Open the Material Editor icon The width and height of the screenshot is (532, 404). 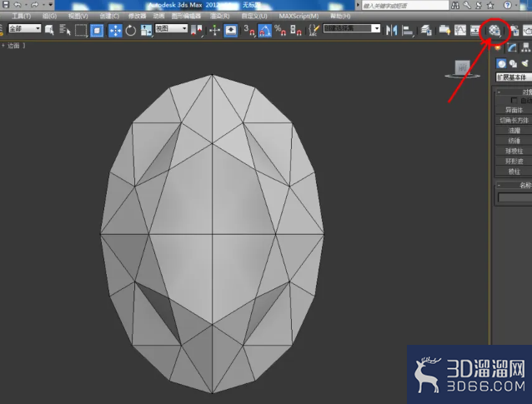click(x=494, y=31)
